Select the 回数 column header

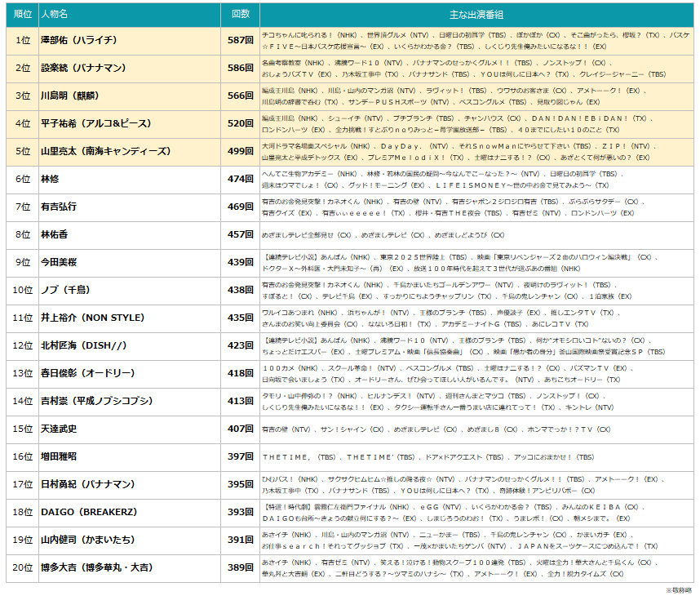(x=240, y=15)
